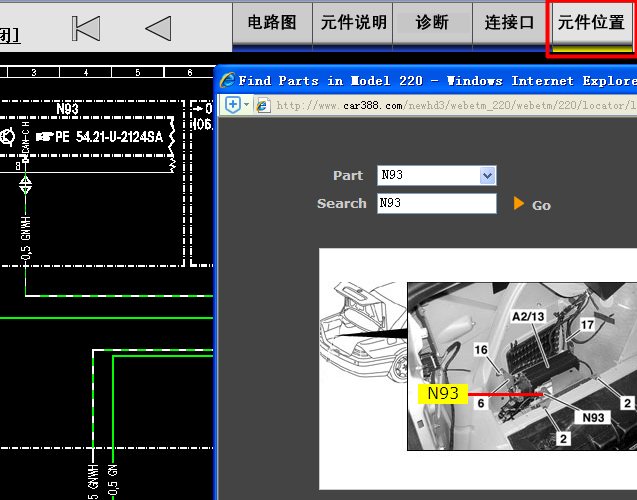
Task: Click the orange arrow beside Go
Action: pyautogui.click(x=519, y=203)
